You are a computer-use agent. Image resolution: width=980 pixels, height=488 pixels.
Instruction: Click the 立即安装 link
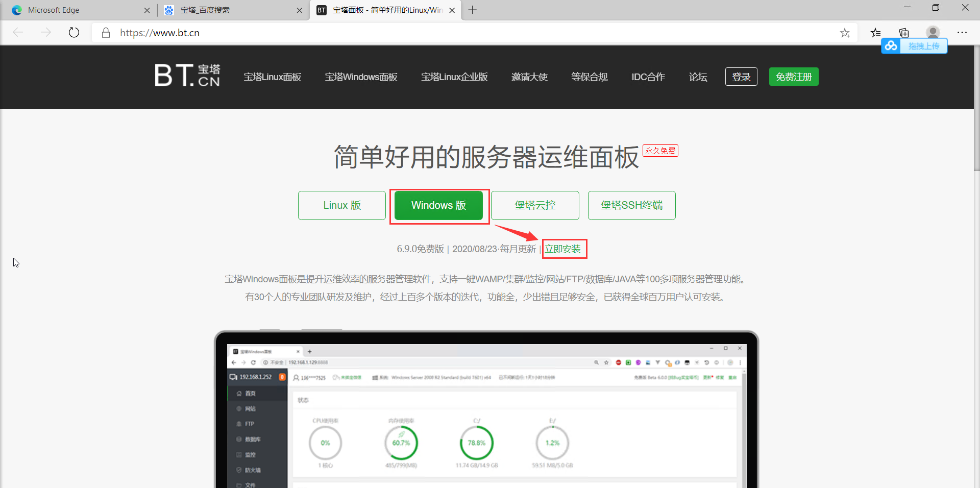pos(563,249)
